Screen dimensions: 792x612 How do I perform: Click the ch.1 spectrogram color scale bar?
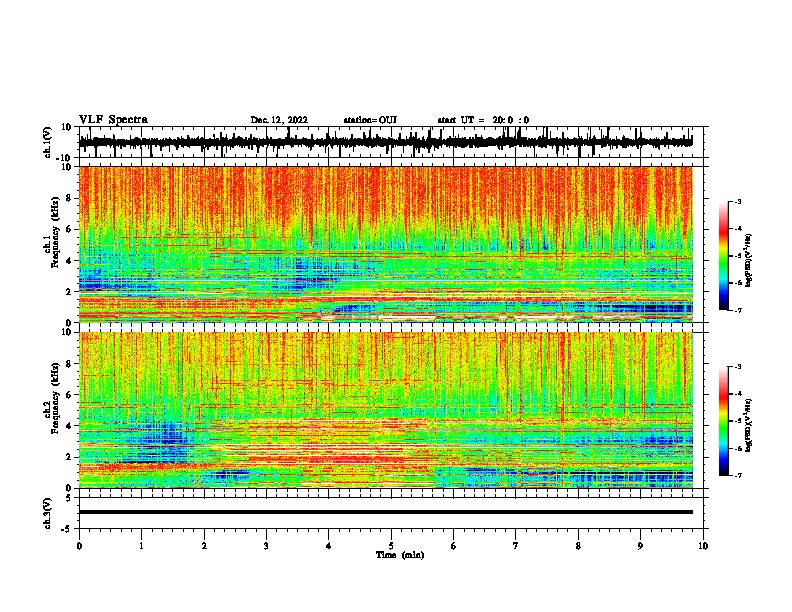coord(724,256)
